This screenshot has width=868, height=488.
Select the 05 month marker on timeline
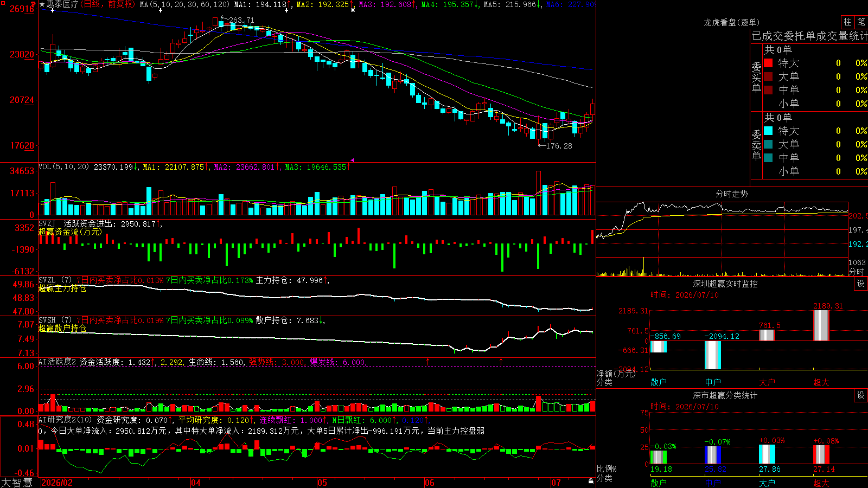(322, 483)
